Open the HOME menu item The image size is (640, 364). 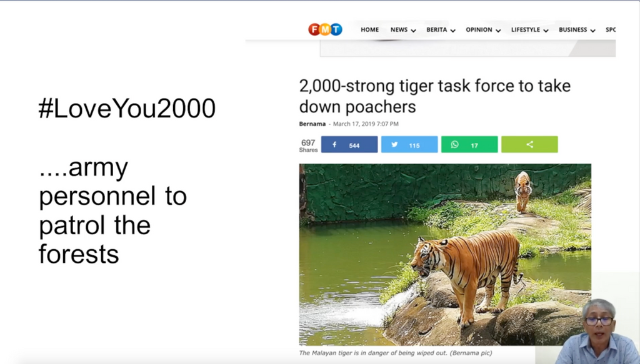coord(369,30)
